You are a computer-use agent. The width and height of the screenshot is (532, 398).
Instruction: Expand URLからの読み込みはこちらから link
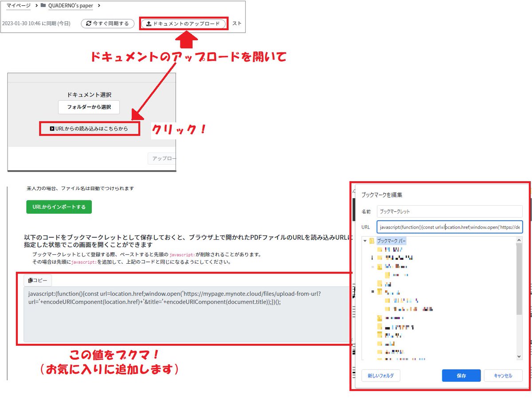pos(89,129)
